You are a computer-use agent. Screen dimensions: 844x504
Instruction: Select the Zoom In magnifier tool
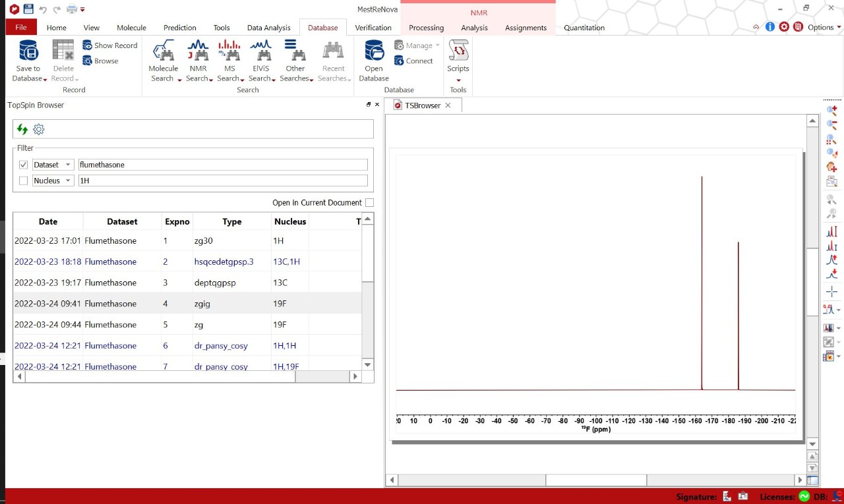click(x=831, y=111)
